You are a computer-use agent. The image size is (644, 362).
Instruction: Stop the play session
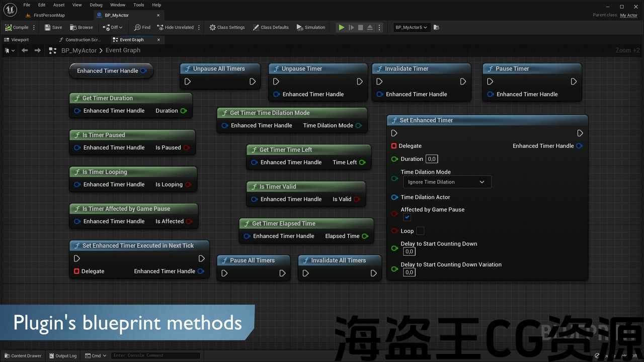click(360, 28)
